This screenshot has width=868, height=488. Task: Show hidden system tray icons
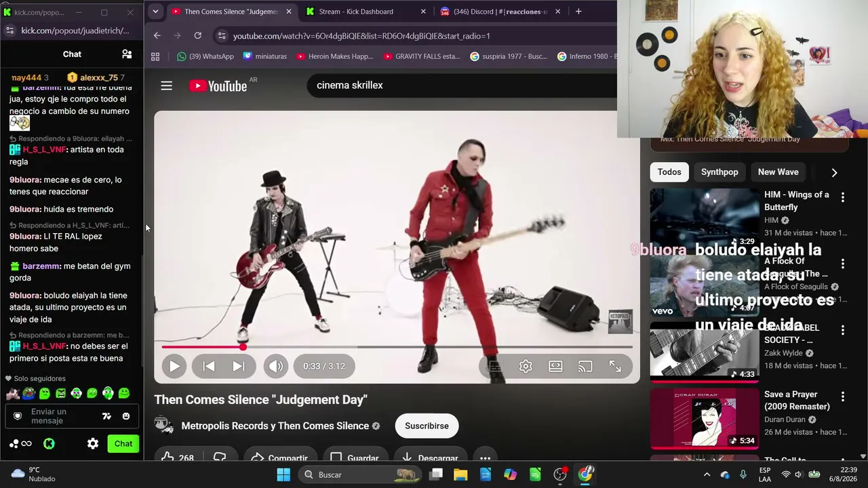[707, 474]
